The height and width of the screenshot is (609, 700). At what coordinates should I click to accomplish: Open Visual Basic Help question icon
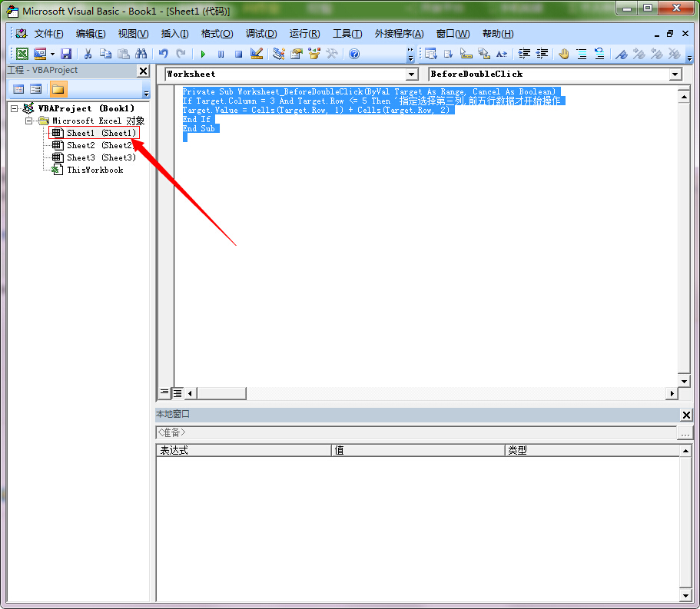click(x=354, y=54)
